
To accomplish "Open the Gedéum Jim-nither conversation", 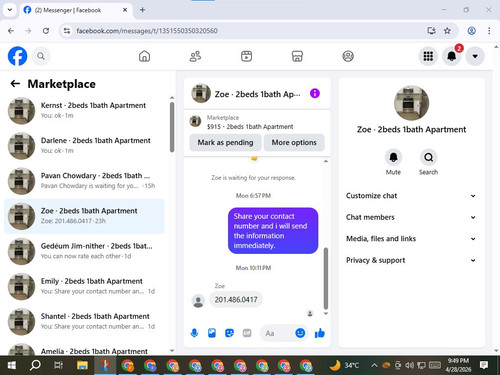I will (x=84, y=251).
